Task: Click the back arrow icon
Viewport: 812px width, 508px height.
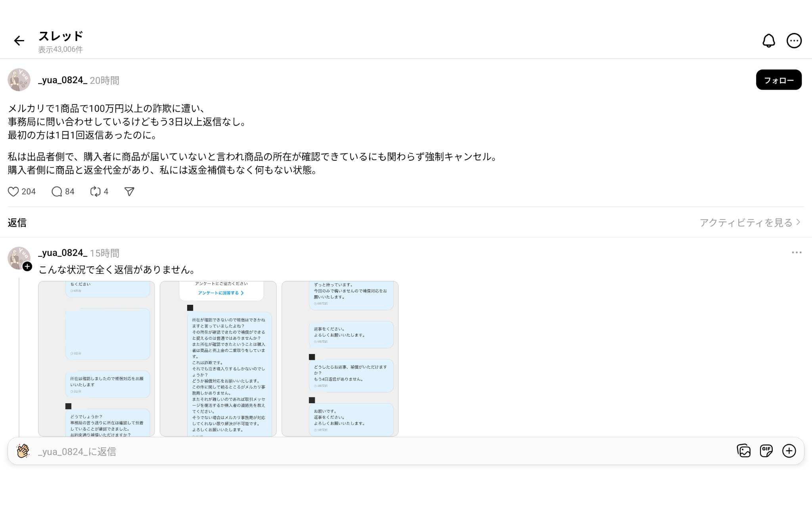Action: click(19, 40)
